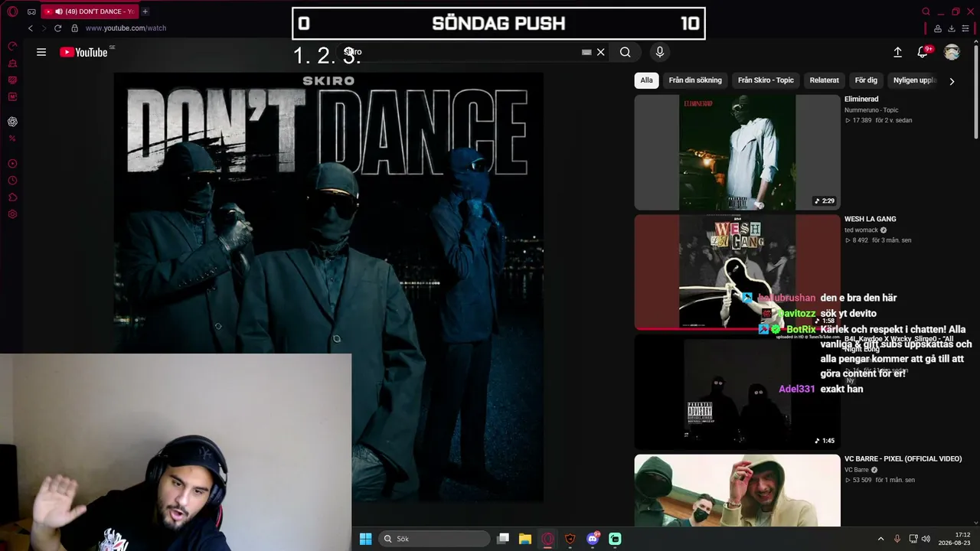The height and width of the screenshot is (551, 980).
Task: Click the taskbar microphone indicator
Action: point(897,539)
